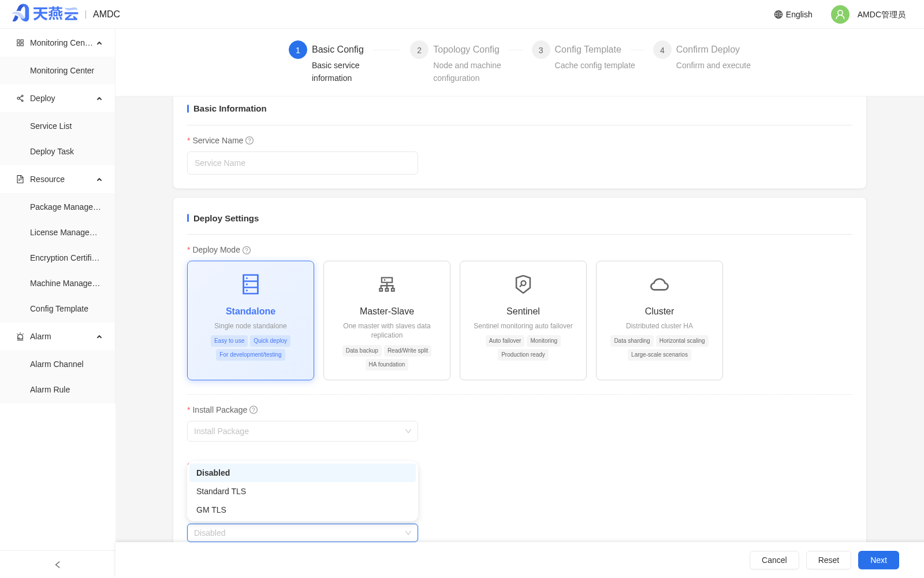This screenshot has width=924, height=578.
Task: Click the Deploy Mode help icon
Action: [x=247, y=250]
